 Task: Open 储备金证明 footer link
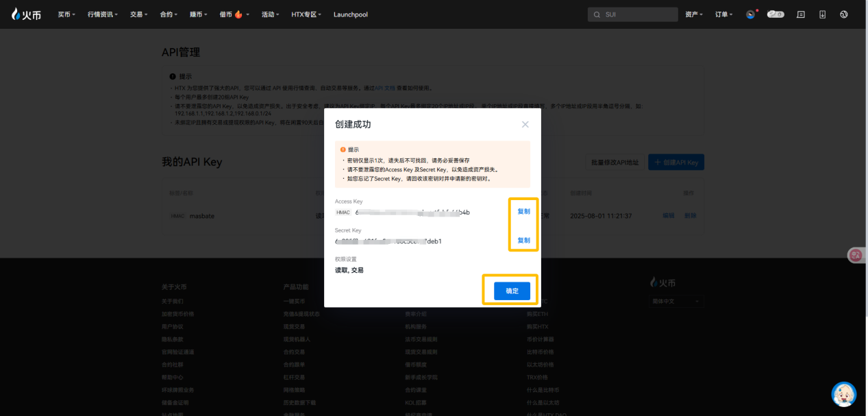(x=175, y=402)
